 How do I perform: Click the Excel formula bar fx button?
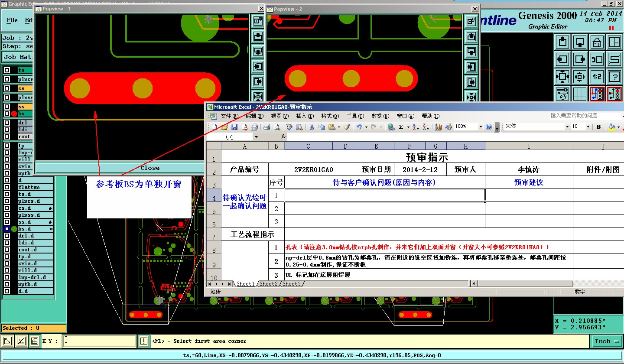(283, 137)
